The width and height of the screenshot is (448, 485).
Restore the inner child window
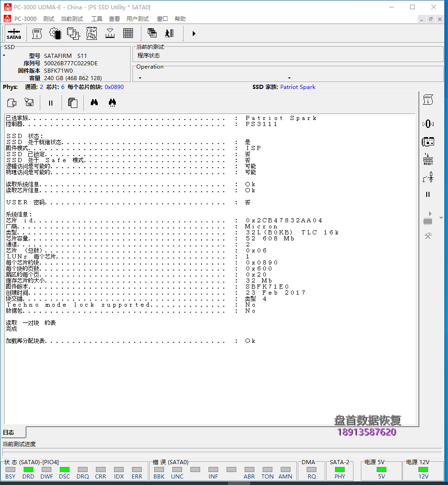(430, 19)
